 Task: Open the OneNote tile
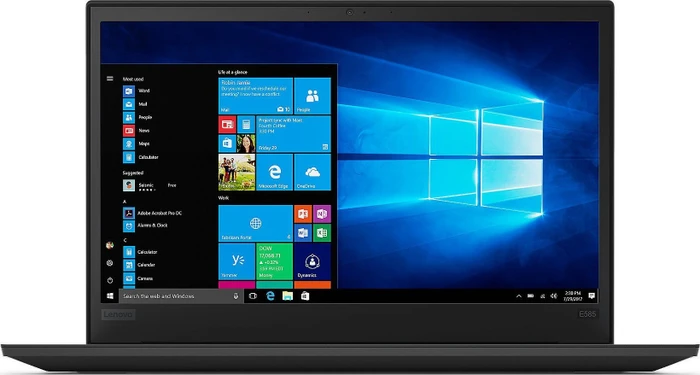click(322, 214)
